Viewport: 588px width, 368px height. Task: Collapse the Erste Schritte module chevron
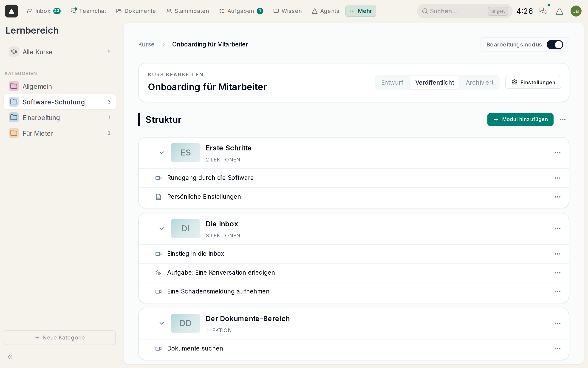(x=161, y=152)
